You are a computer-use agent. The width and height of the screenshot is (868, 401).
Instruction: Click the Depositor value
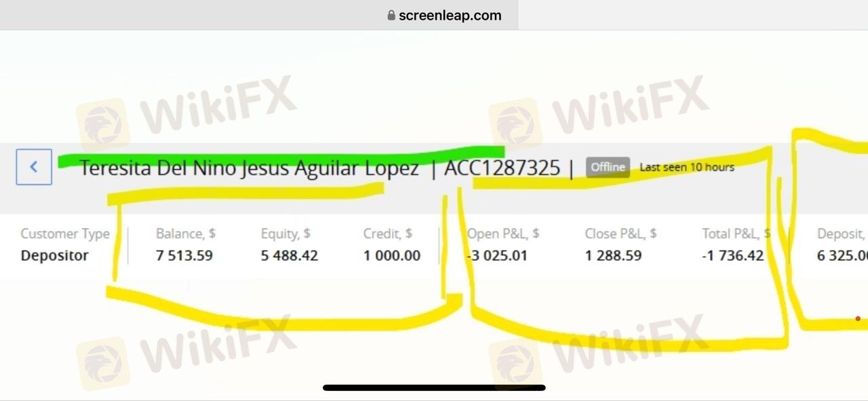[x=54, y=256]
